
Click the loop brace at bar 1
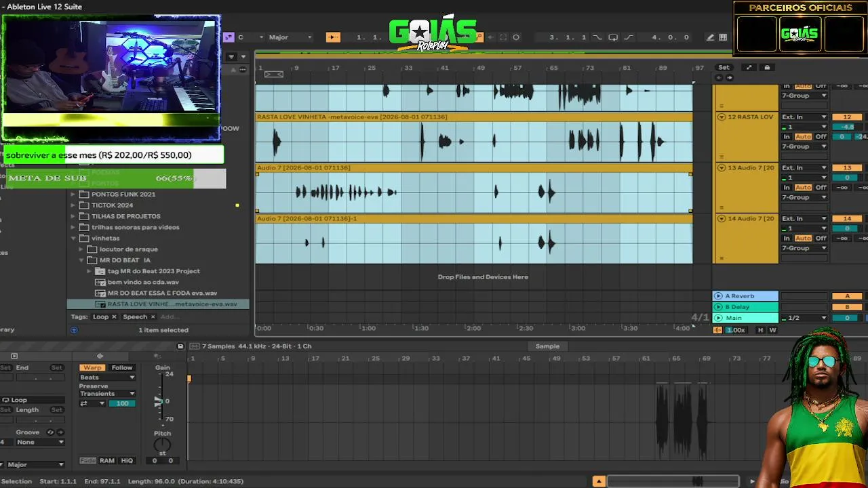[x=273, y=74]
